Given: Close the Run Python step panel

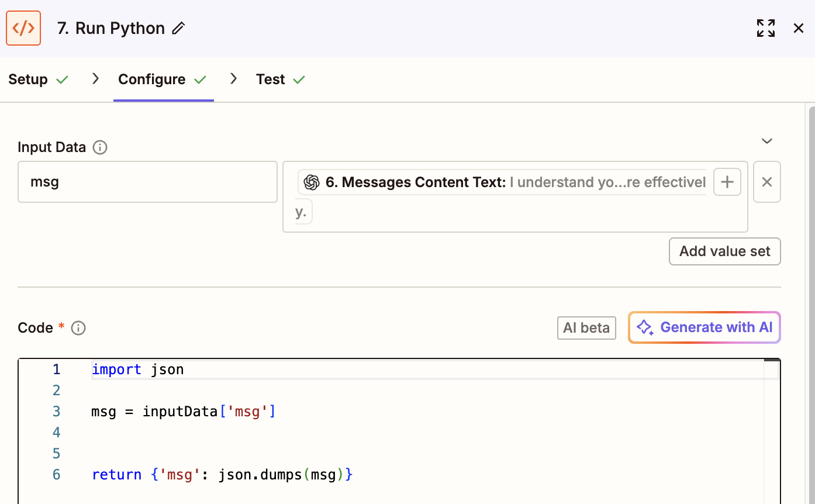Looking at the screenshot, I should pos(798,28).
